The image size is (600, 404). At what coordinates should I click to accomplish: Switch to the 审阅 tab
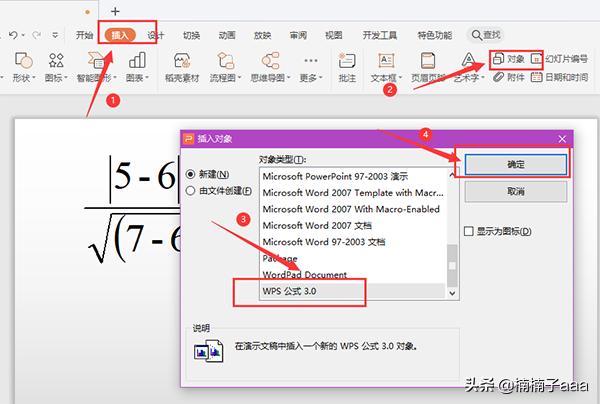(298, 35)
